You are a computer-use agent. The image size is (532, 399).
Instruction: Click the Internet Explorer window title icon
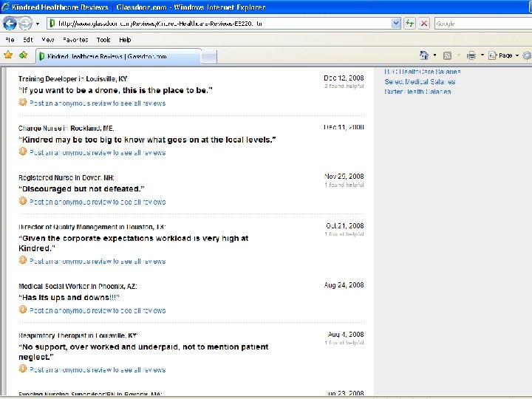(5, 7)
